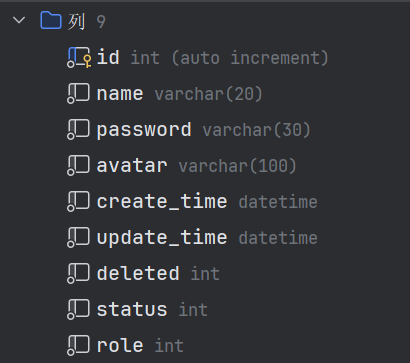The height and width of the screenshot is (363, 410).
Task: Click the column icon beside update_time
Action: coord(78,237)
